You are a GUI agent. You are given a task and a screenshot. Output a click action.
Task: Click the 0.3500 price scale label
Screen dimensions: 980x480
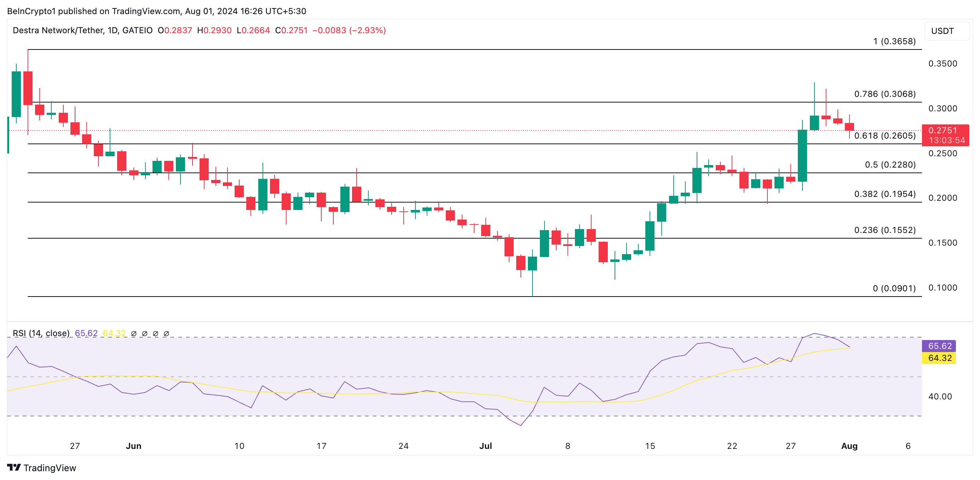pyautogui.click(x=942, y=64)
